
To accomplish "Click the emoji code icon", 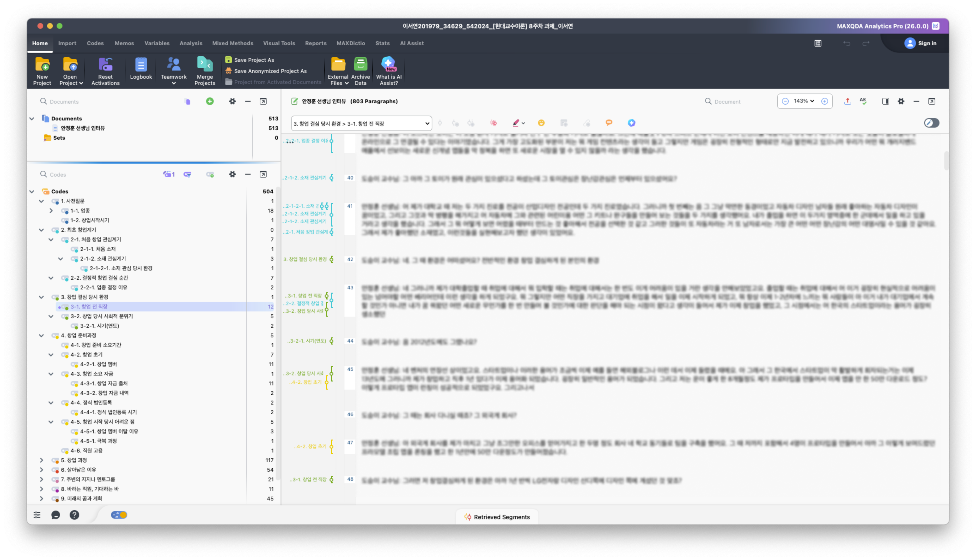I will coord(541,123).
